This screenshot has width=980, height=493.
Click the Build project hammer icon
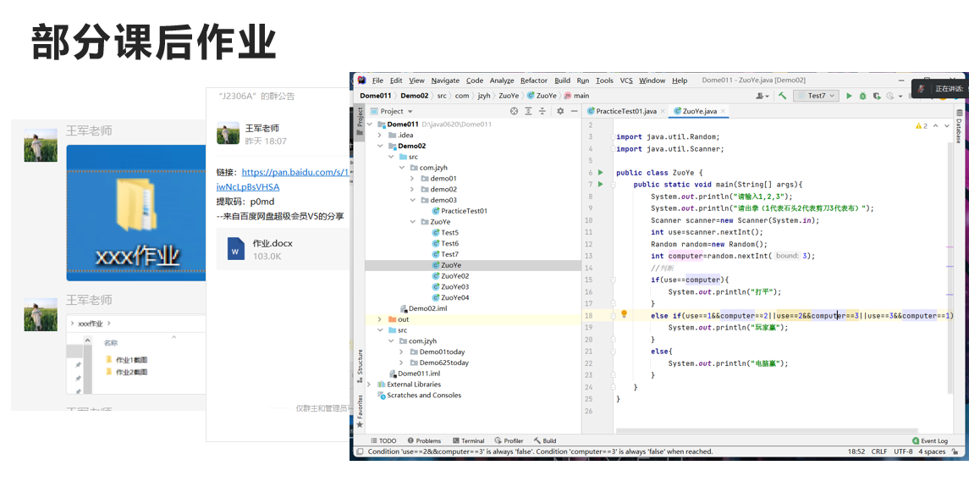tap(782, 96)
